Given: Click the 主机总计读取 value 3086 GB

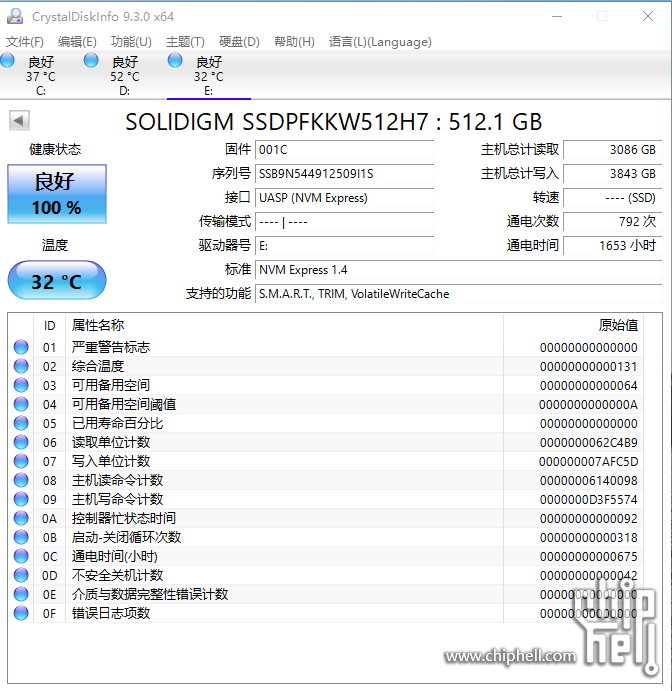Looking at the screenshot, I should (x=613, y=150).
